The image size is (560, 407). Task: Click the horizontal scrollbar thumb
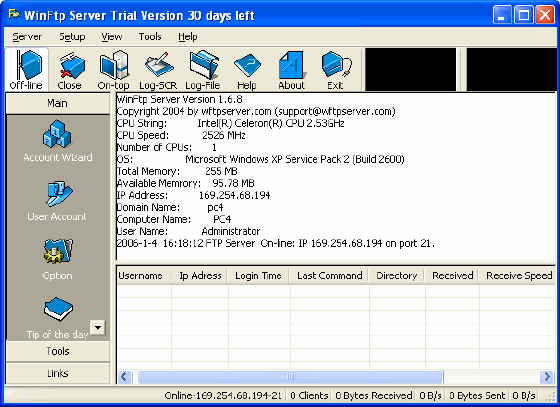coord(290,376)
